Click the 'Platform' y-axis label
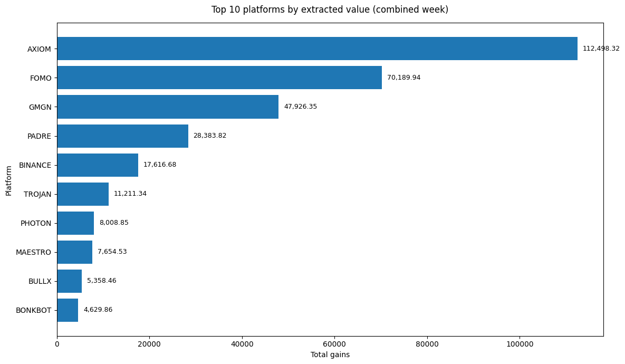The width and height of the screenshot is (625, 364). point(8,180)
